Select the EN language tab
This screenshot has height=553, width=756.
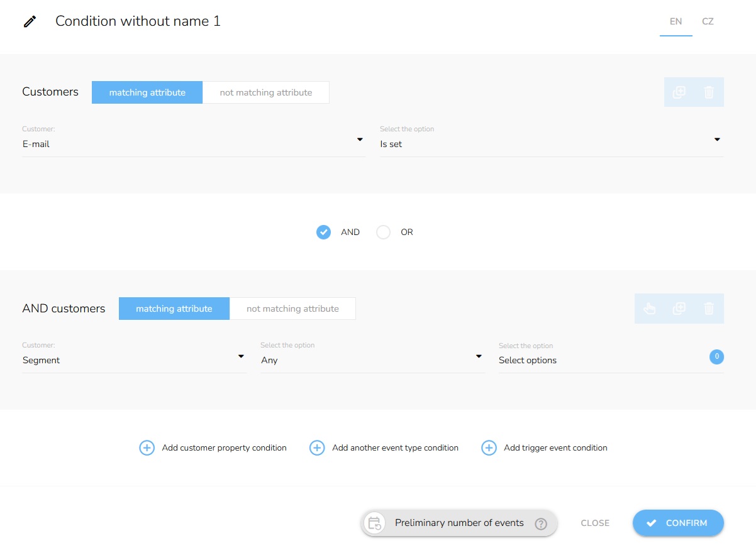coord(675,21)
